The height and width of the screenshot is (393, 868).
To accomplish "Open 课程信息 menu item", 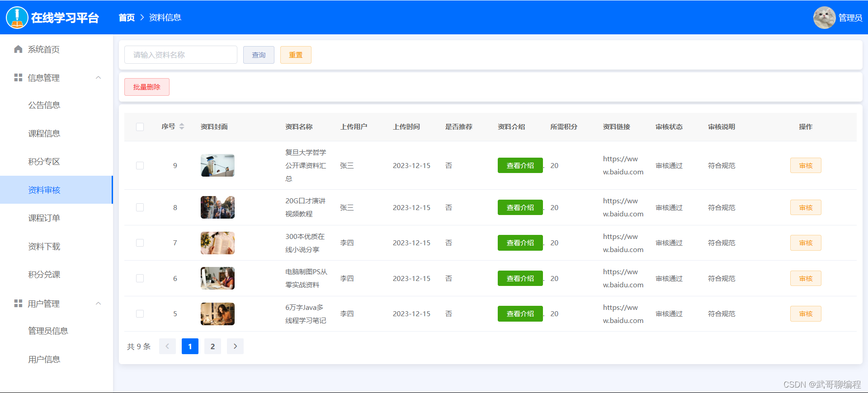I will point(57,133).
